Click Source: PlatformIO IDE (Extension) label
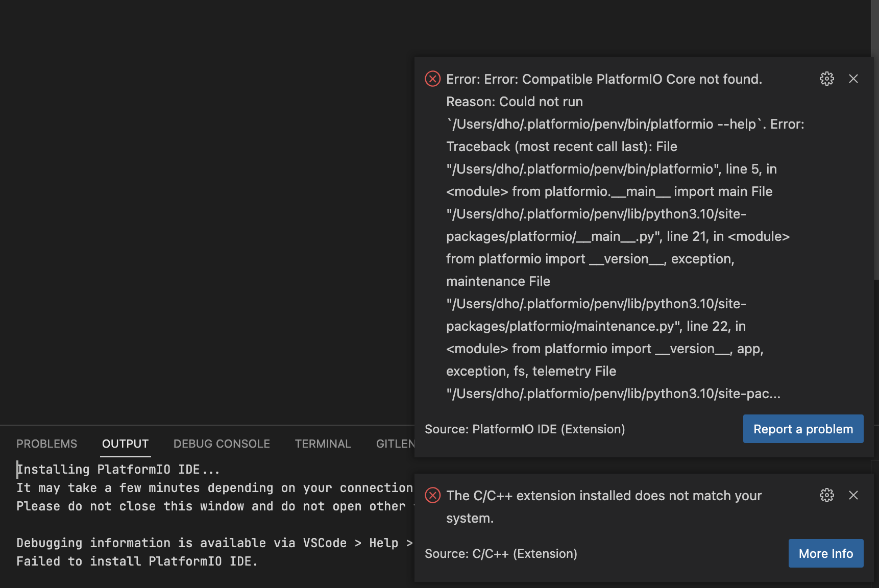The height and width of the screenshot is (588, 879). point(524,429)
